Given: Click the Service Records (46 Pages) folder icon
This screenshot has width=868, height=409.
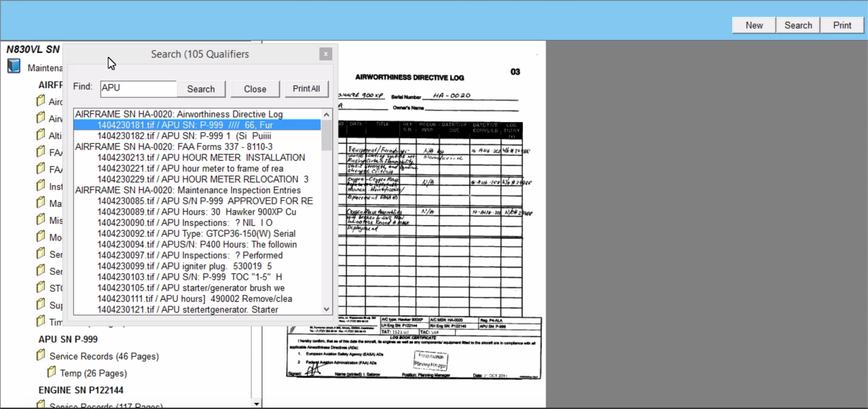Looking at the screenshot, I should 41,355.
